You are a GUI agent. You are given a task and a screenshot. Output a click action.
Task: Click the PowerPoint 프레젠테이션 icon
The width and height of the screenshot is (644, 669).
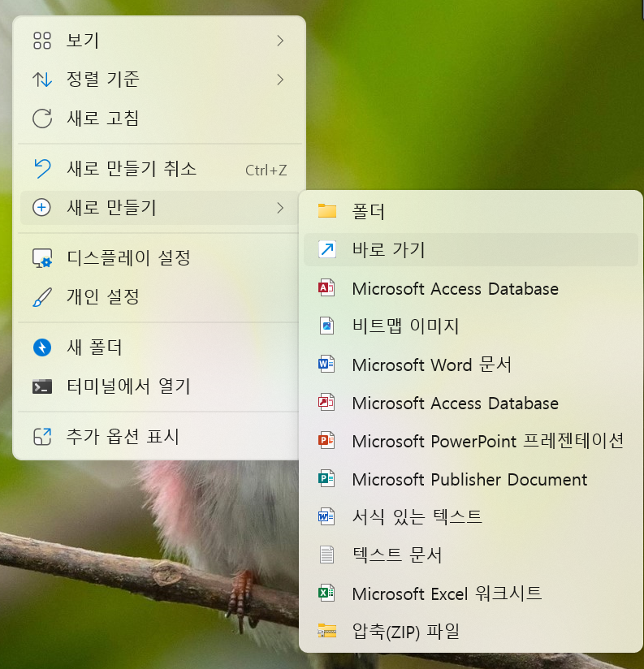(326, 440)
